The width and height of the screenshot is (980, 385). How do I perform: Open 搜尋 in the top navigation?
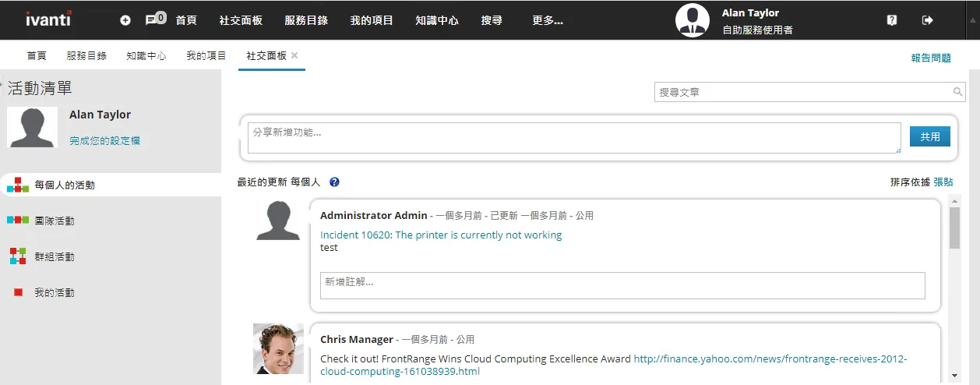click(492, 20)
